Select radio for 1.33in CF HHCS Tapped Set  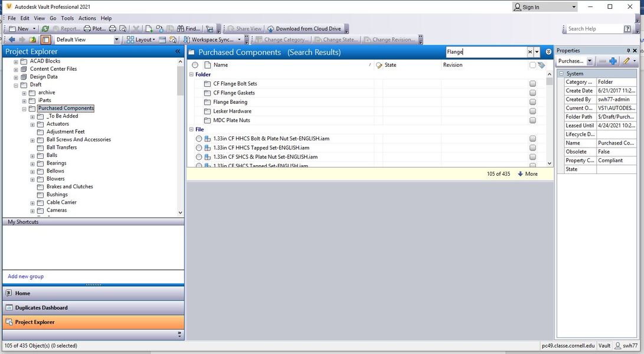[199, 148]
